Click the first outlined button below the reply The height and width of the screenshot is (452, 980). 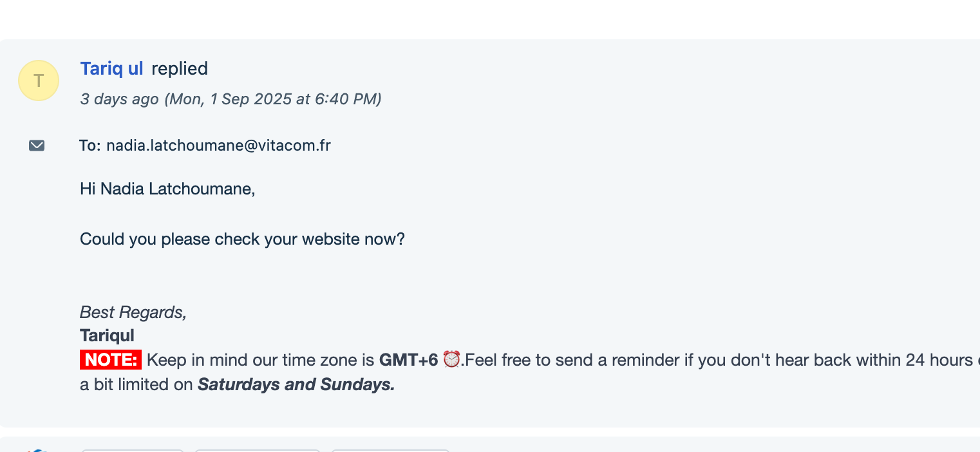[x=133, y=450]
